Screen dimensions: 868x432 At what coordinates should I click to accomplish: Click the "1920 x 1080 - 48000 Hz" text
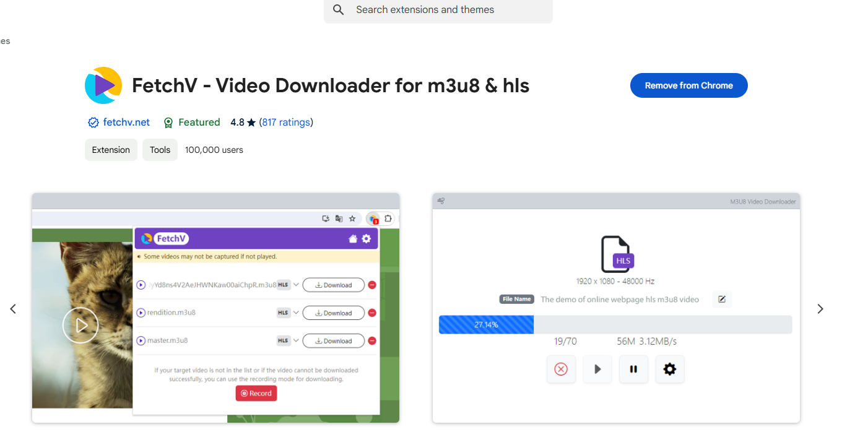click(x=615, y=282)
